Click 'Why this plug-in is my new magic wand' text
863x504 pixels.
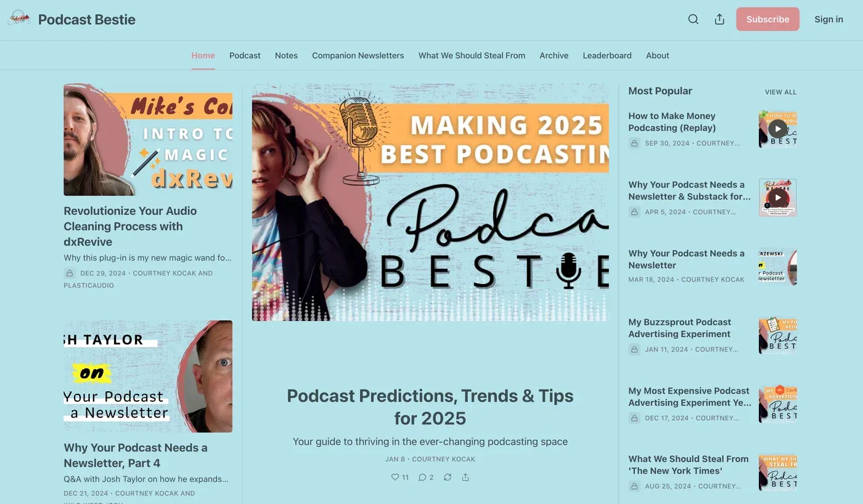pyautogui.click(x=148, y=258)
